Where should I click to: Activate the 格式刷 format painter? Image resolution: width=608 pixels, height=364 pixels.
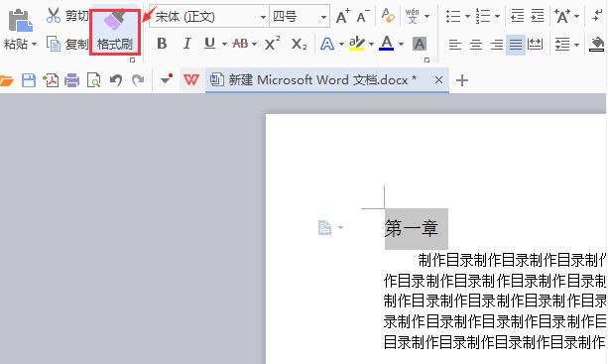pos(115,32)
